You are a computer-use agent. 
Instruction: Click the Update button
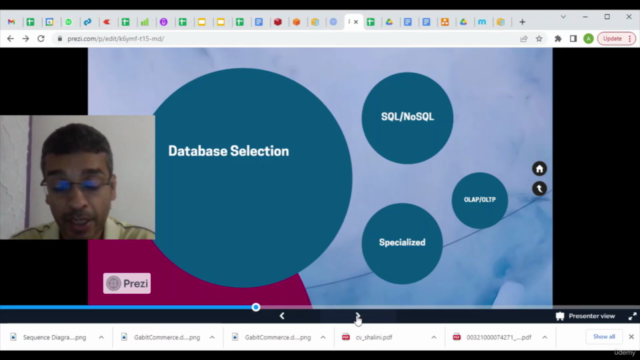click(612, 39)
